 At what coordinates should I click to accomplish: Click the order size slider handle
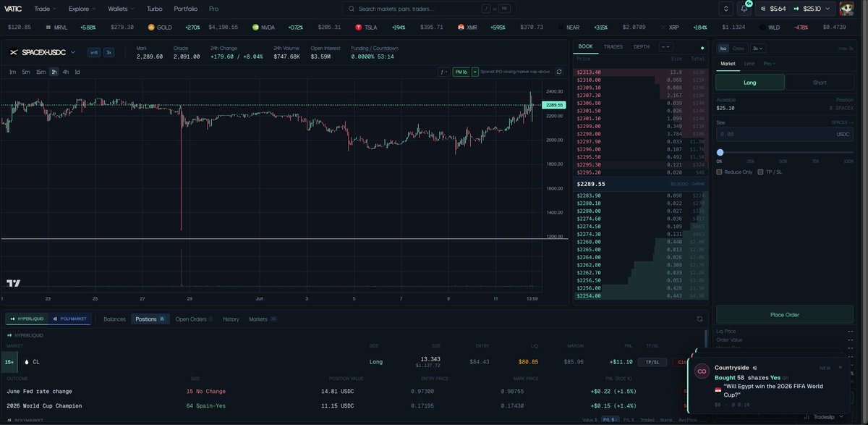[720, 152]
